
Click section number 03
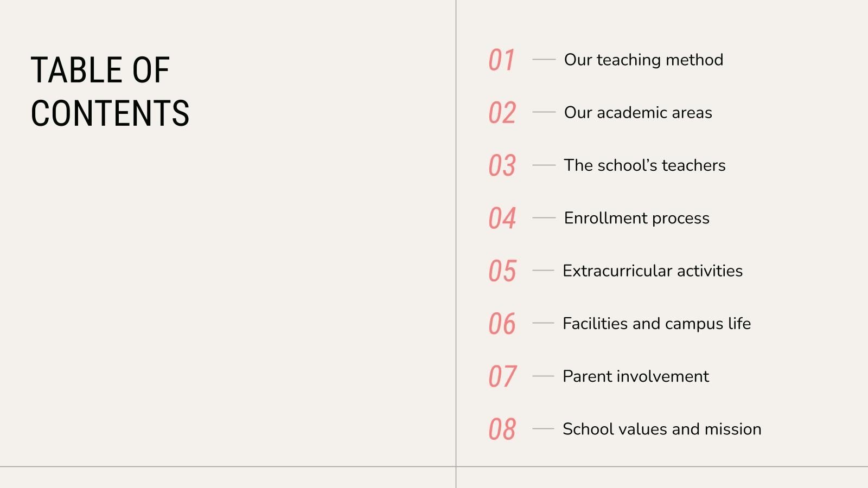(x=502, y=165)
